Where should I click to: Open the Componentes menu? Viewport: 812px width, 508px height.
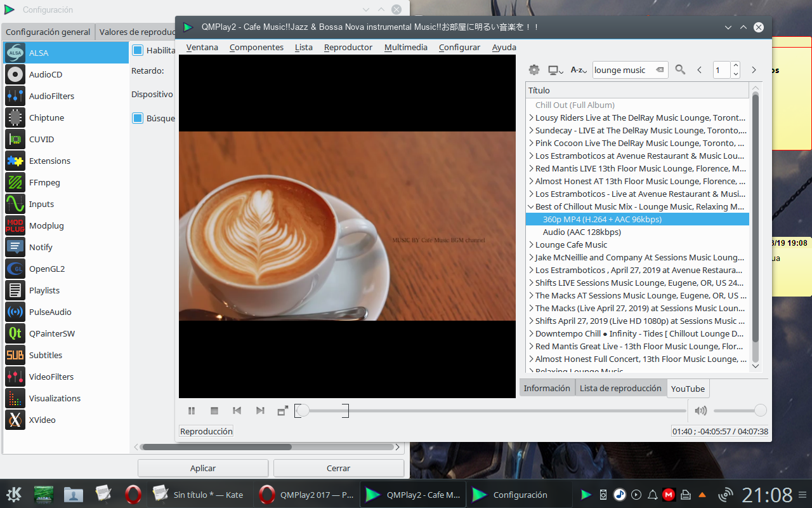point(256,47)
